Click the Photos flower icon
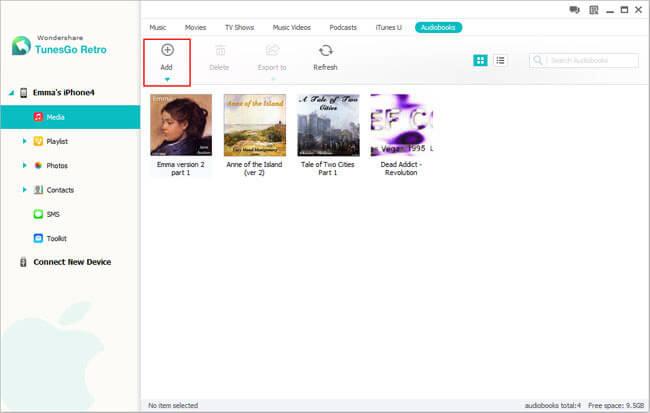The height and width of the screenshot is (413, 650). click(x=38, y=165)
